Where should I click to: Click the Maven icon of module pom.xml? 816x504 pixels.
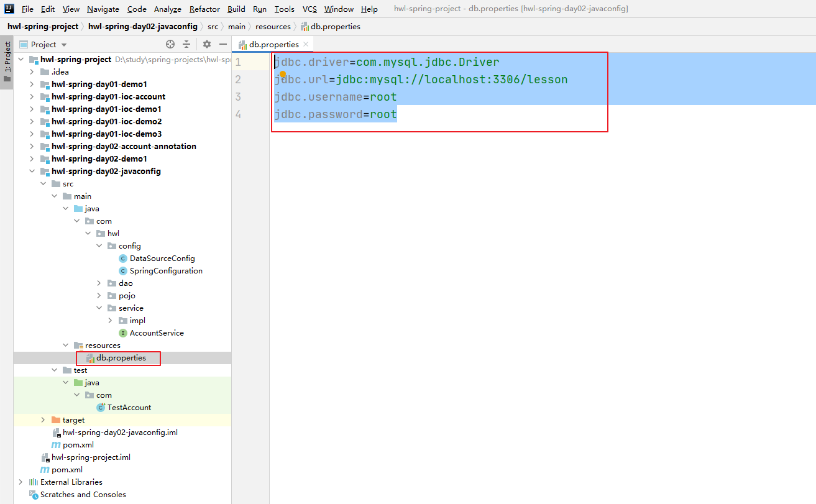[56, 445]
